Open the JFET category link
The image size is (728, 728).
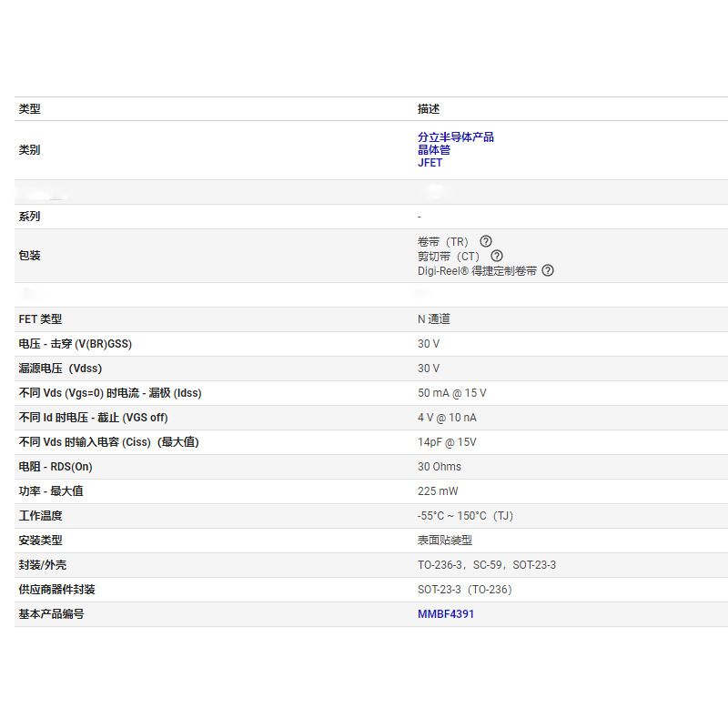click(430, 163)
